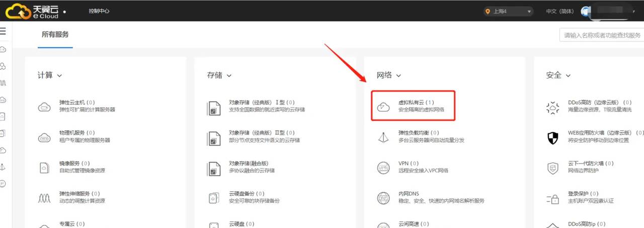
Task: Open 弹性伸缩服务 service link
Action: click(79, 193)
